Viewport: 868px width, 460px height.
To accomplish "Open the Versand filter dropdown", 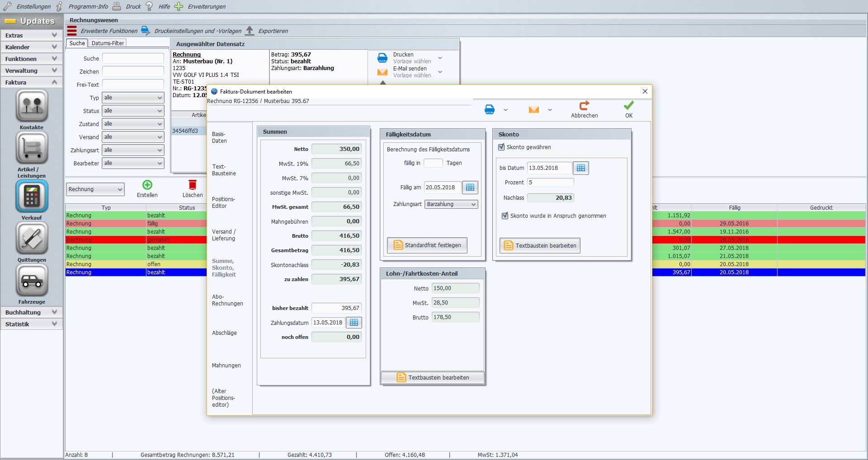I will [x=133, y=137].
